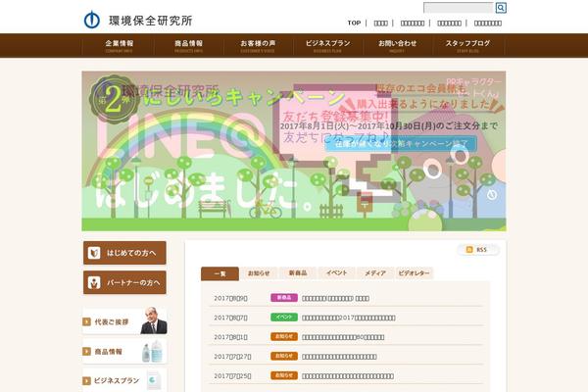588x392 pixels.
Task: Open お客様の声 menu
Action: coord(258,46)
